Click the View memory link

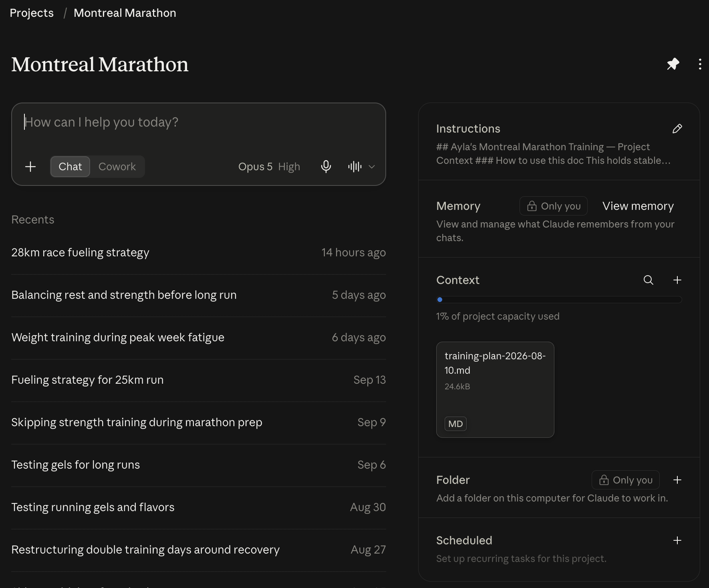(x=638, y=206)
